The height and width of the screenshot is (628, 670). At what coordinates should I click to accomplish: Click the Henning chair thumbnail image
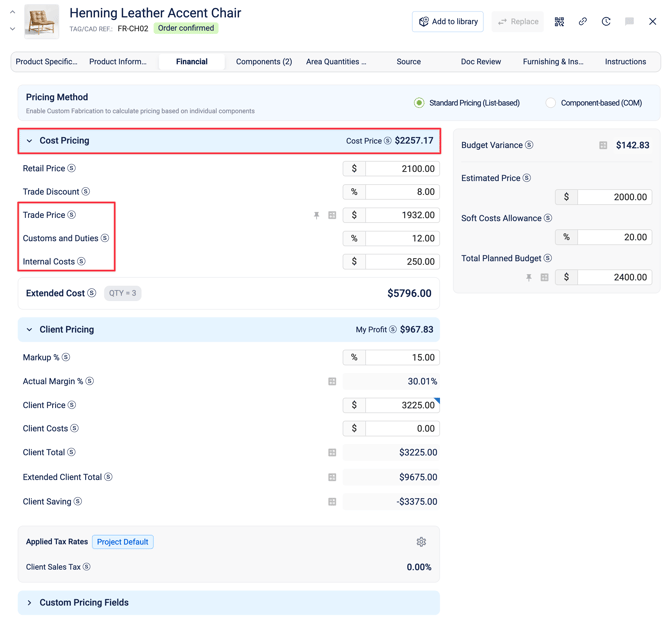41,22
